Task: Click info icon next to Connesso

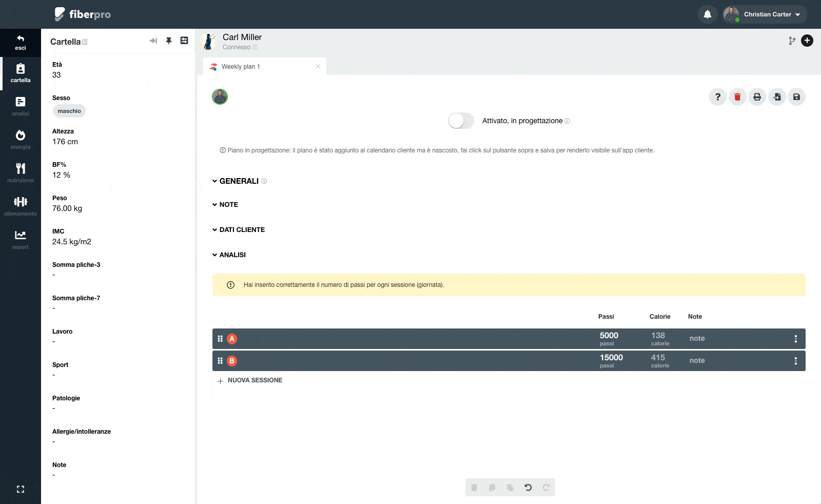Action: 255,47
